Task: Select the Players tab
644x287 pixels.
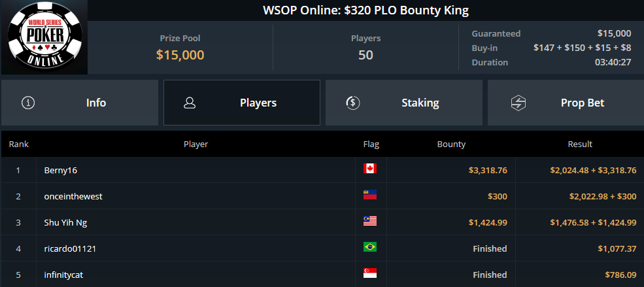Action: click(242, 103)
